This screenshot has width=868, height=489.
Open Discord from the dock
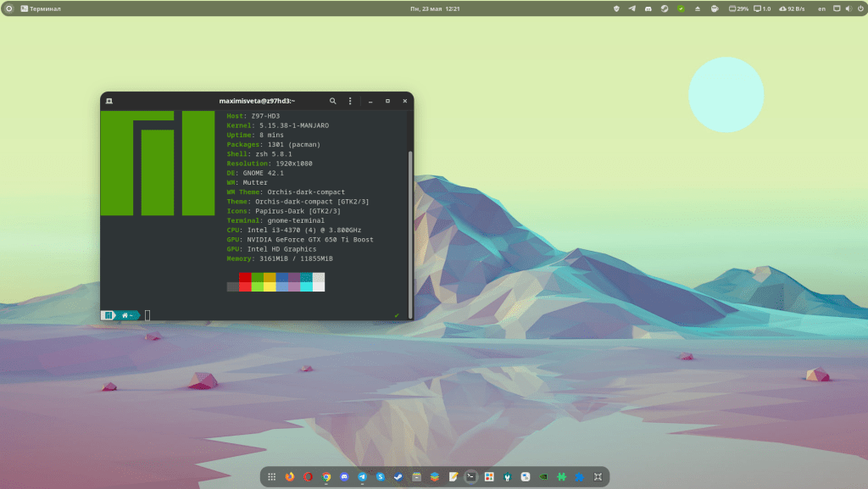coord(344,477)
